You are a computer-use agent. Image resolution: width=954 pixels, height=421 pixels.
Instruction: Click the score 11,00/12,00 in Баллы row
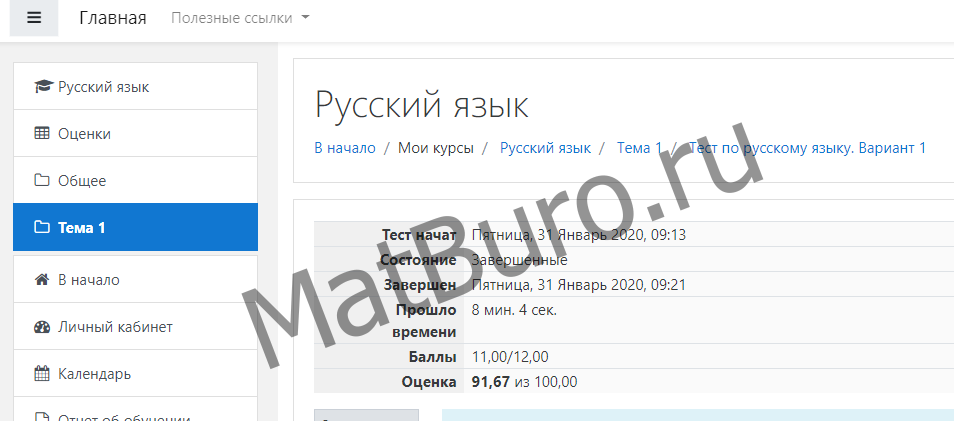click(x=510, y=357)
